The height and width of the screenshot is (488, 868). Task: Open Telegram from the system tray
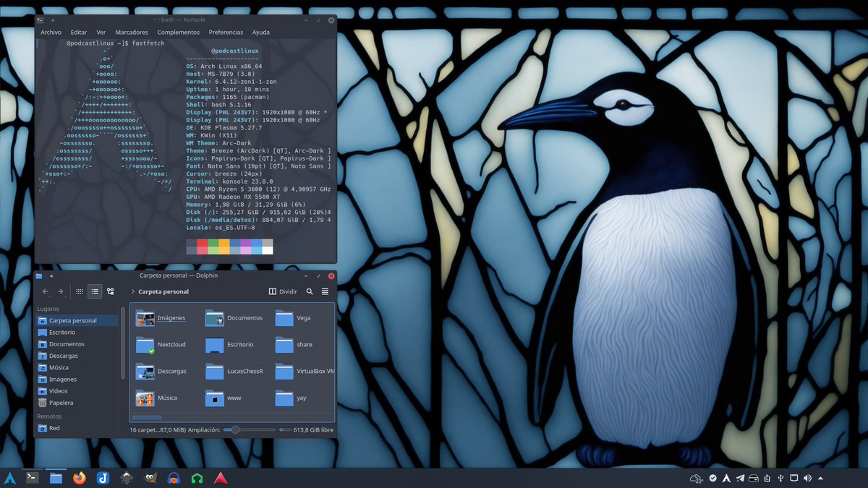[739, 478]
